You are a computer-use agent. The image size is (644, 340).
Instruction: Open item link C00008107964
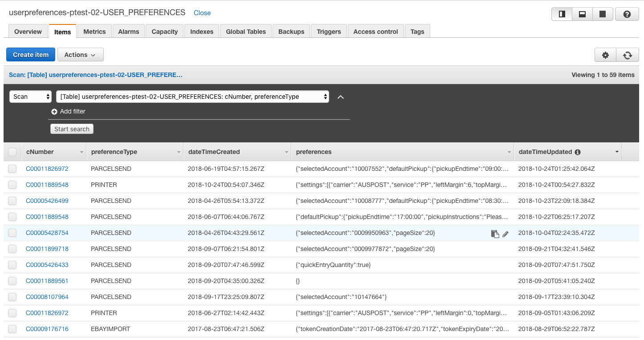pos(47,297)
